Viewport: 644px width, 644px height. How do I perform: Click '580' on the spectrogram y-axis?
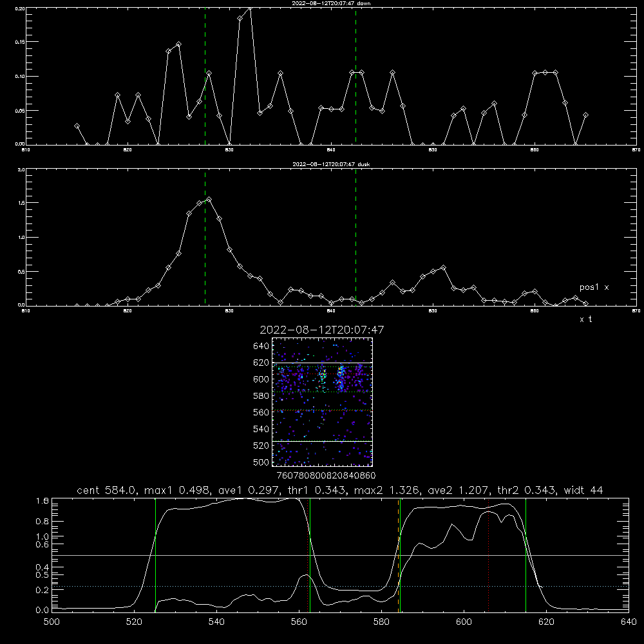coord(261,396)
